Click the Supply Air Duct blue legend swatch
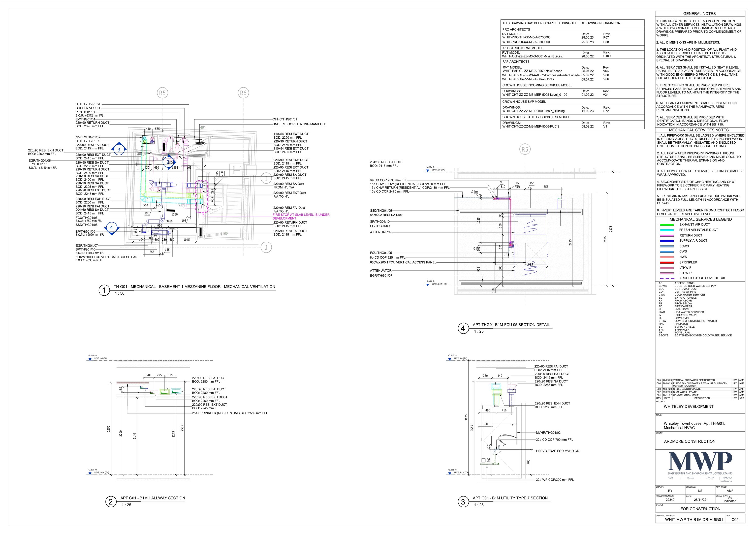Image resolution: width=756 pixels, height=534 pixels. [x=667, y=241]
